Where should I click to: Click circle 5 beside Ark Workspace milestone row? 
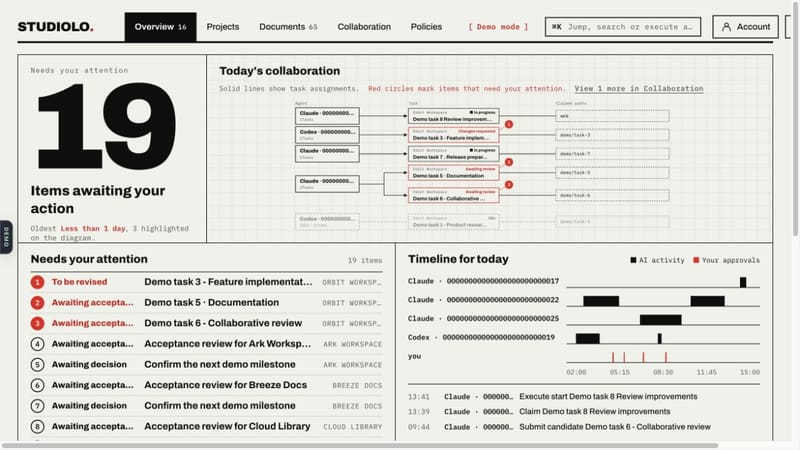[x=37, y=364]
